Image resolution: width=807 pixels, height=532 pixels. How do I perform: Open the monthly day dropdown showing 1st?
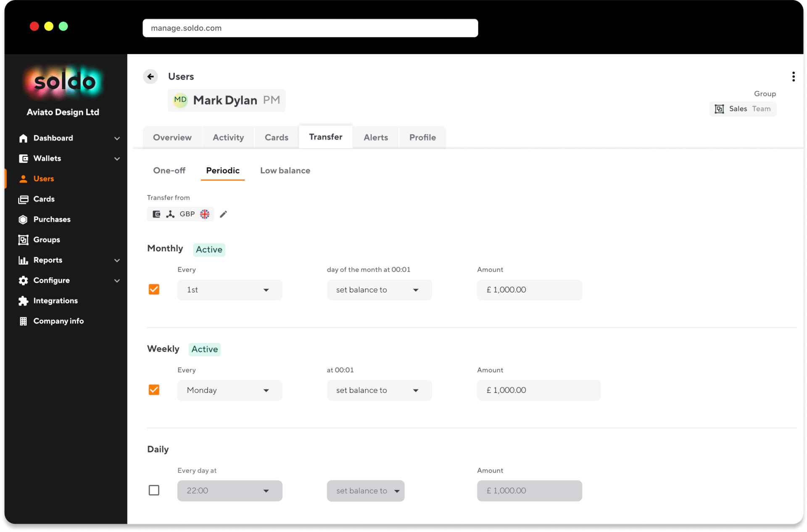229,290
